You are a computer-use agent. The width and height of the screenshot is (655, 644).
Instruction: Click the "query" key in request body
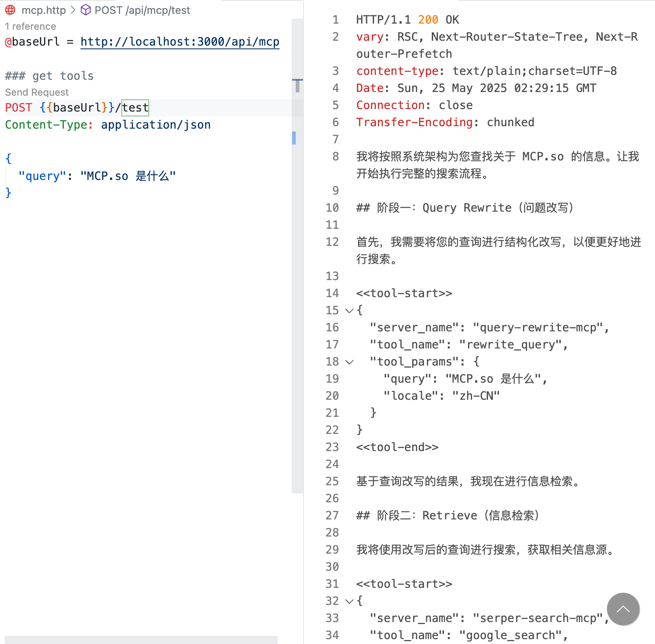coord(42,176)
